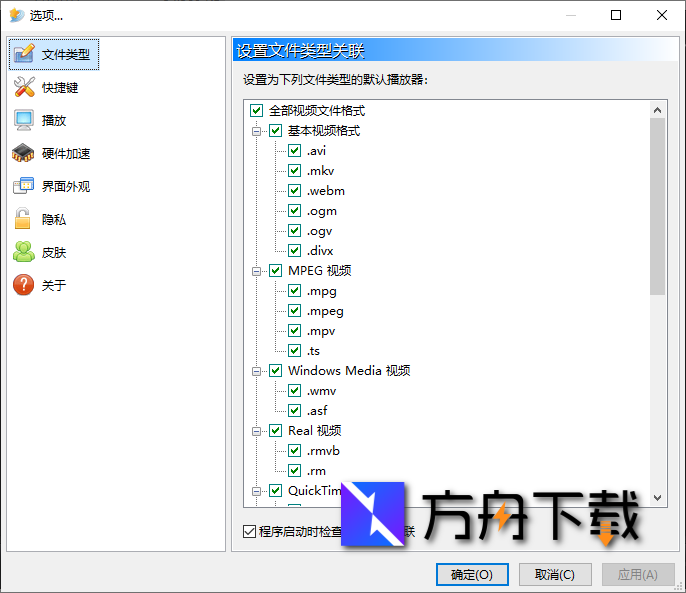Click the 应用(A) button

638,574
